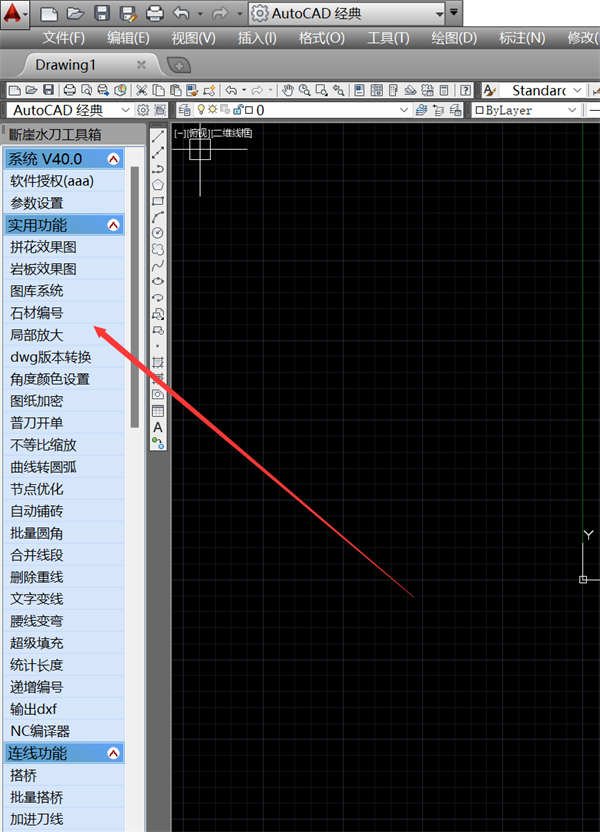Collapse the 连线功能 section
The width and height of the screenshot is (600, 832).
tap(114, 753)
